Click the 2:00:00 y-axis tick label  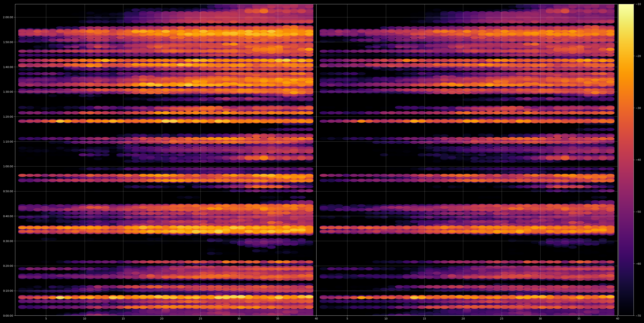pos(8,17)
